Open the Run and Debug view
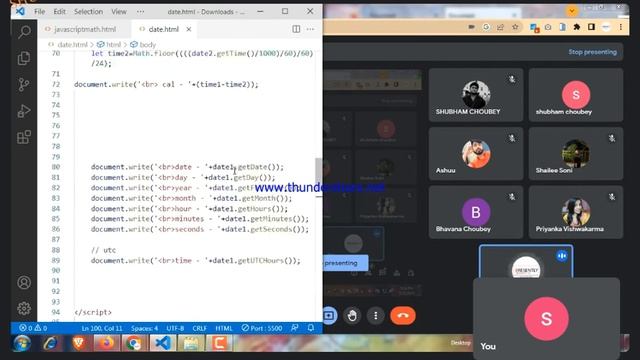Image resolution: width=640 pixels, height=360 pixels. click(24, 111)
